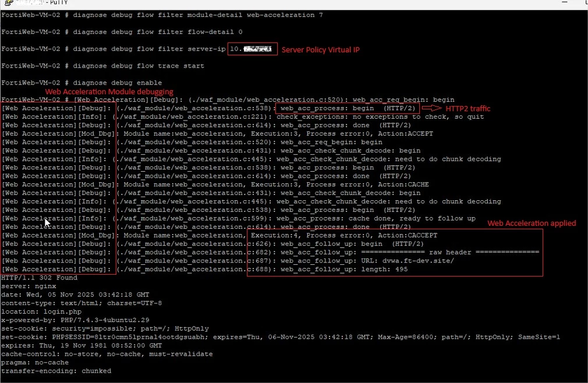Screen dimensions: 588x383
Task: Click 'web_acc_follow_up: begin (HTTP/2)' line
Action: tap(212, 243)
